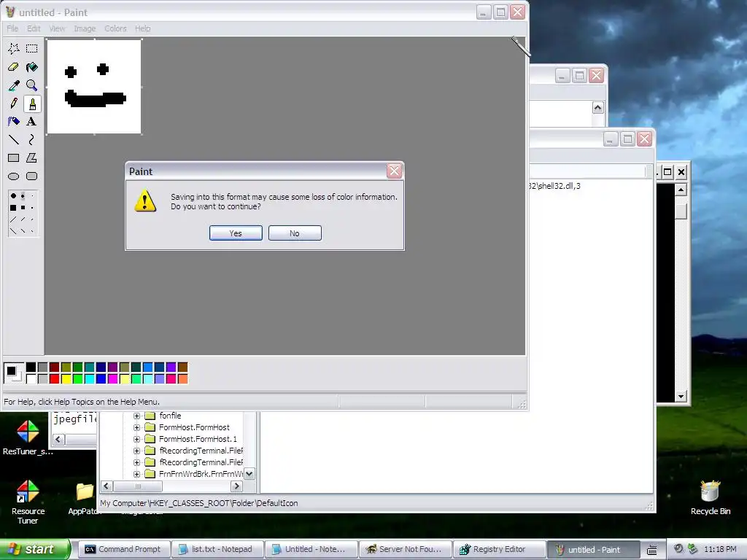Choose the medium square brush shape
Screen dimensions: 747x560
pos(23,208)
